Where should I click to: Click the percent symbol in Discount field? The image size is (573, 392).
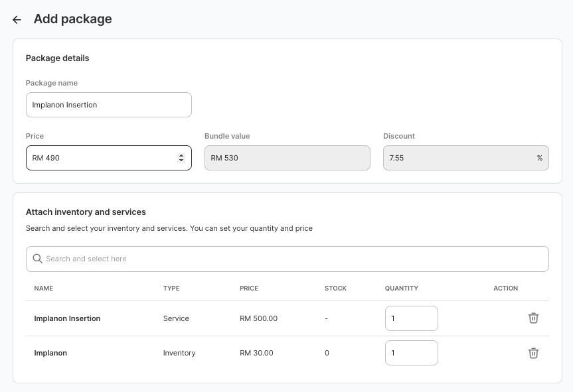[539, 158]
